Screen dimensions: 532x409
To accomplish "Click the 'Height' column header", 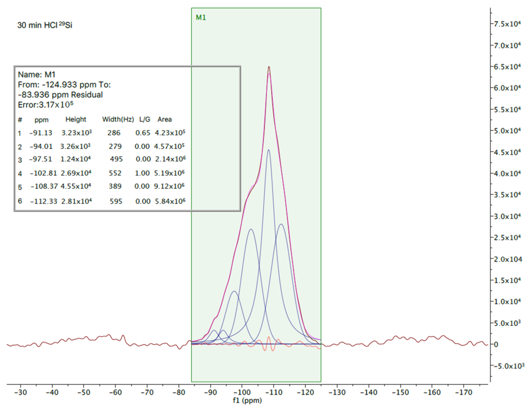I will pos(76,120).
